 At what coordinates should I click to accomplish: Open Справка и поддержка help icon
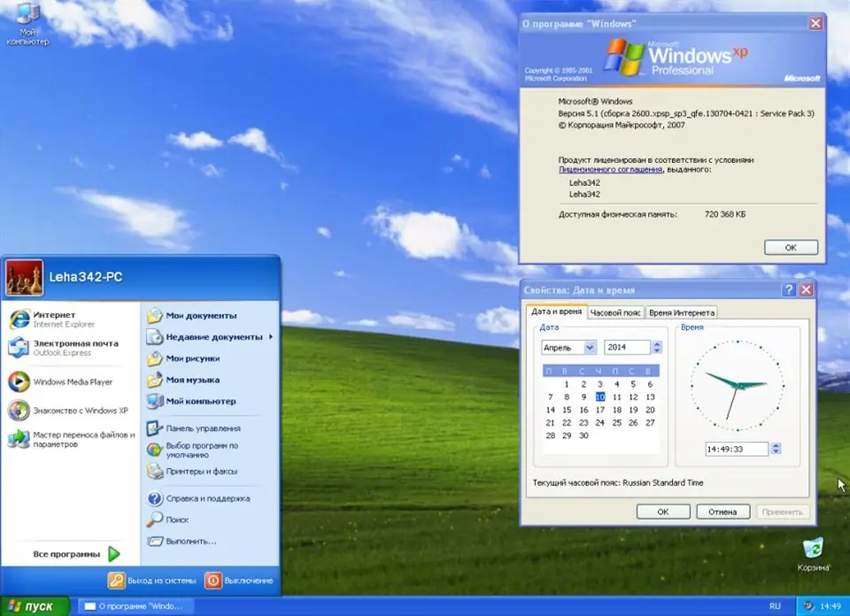[x=154, y=498]
